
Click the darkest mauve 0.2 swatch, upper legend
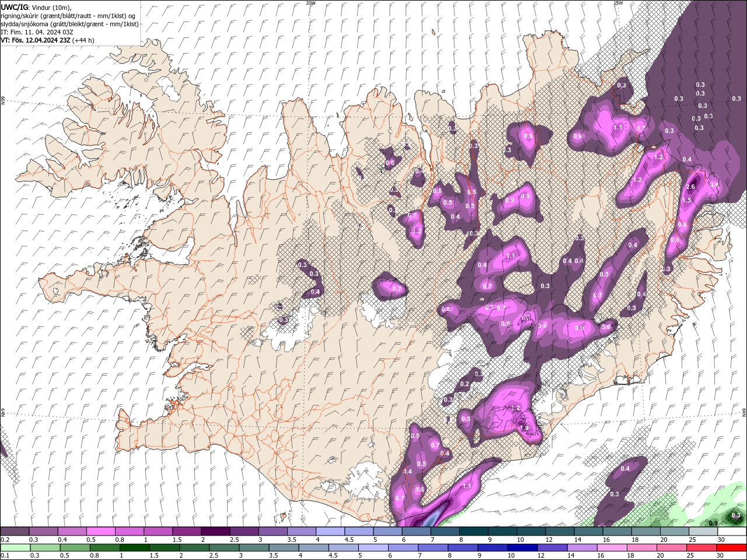tap(15, 531)
